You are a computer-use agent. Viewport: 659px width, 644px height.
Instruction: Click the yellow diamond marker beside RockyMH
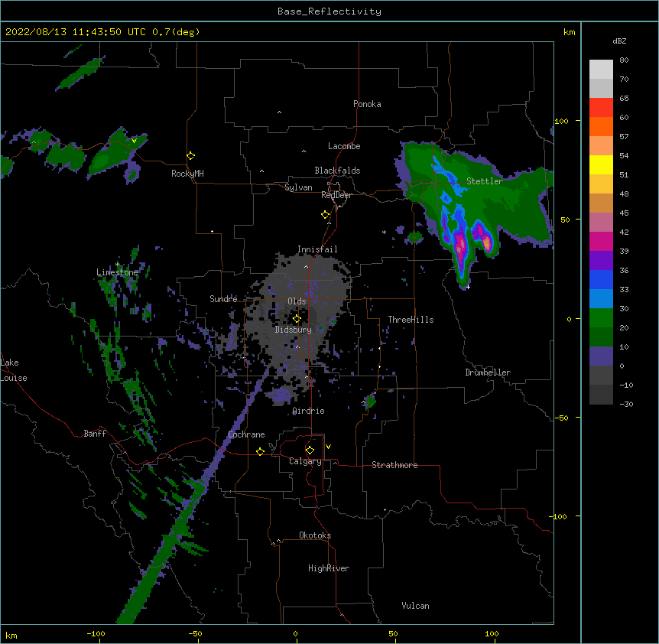[190, 156]
